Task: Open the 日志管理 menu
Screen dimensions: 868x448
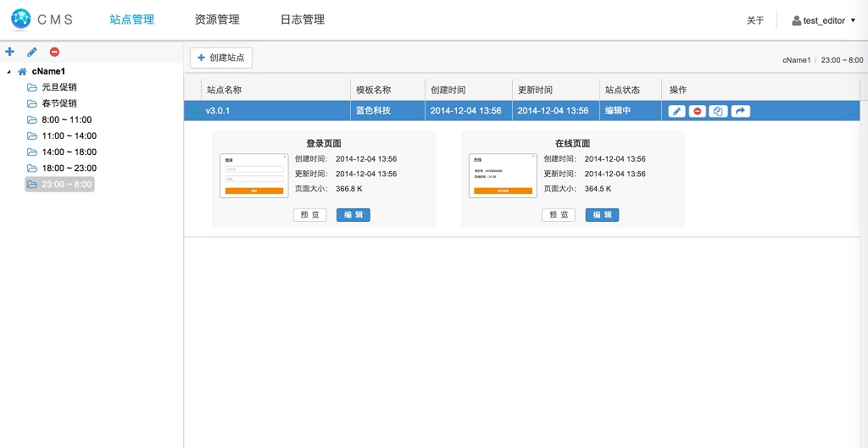Action: pos(303,19)
